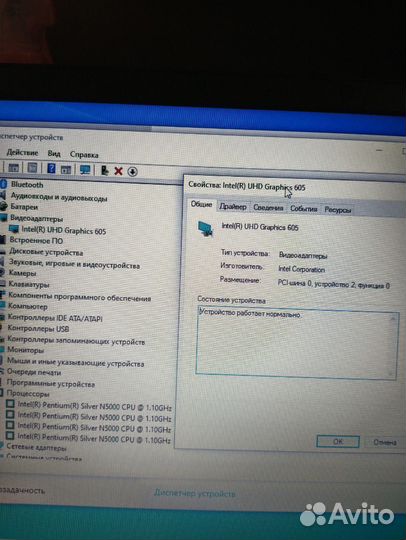Screen dimensions: 406x540
Task: Click the OK button in Properties dialog
Action: pyautogui.click(x=338, y=442)
